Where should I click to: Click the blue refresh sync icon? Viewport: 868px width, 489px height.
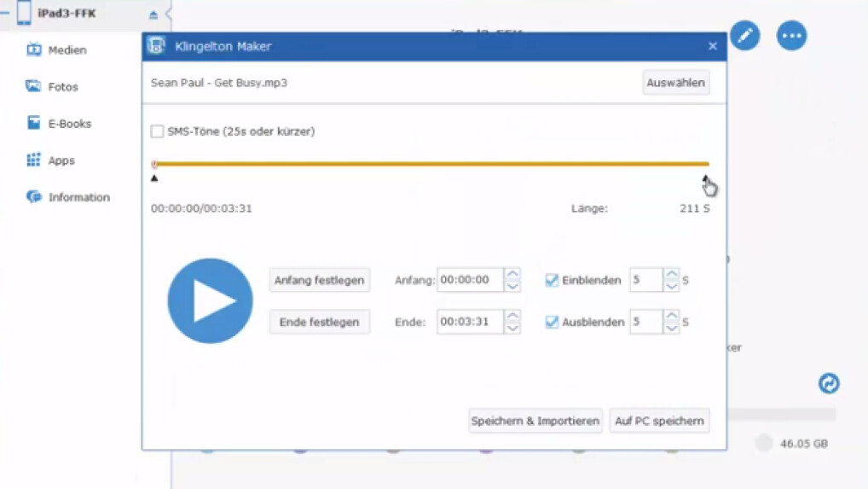pyautogui.click(x=828, y=383)
